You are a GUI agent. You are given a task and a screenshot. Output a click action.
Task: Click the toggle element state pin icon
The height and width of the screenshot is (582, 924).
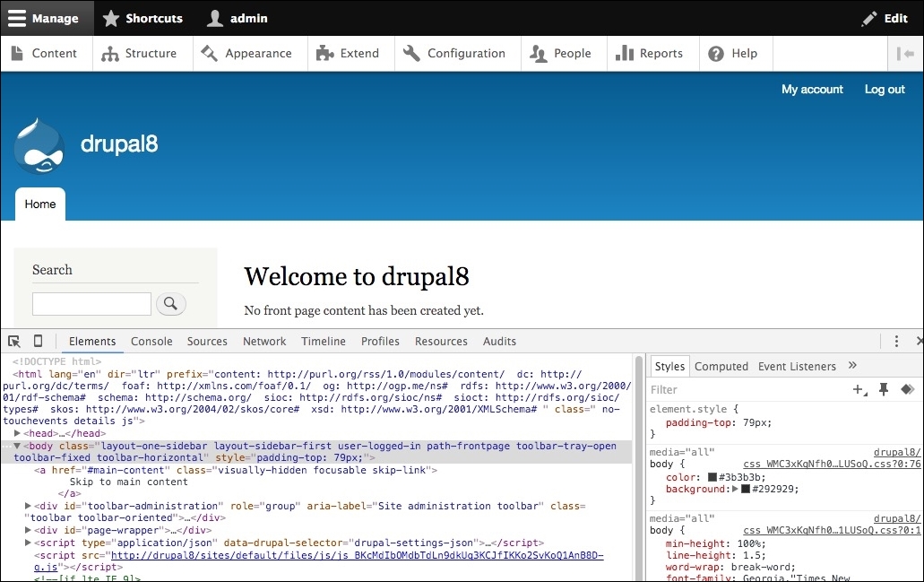884,390
